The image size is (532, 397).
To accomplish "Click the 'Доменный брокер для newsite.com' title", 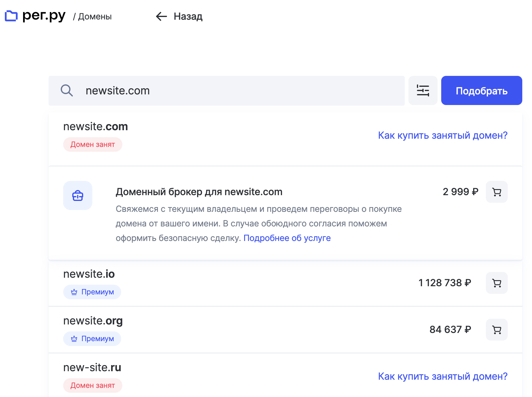I will (x=199, y=192).
